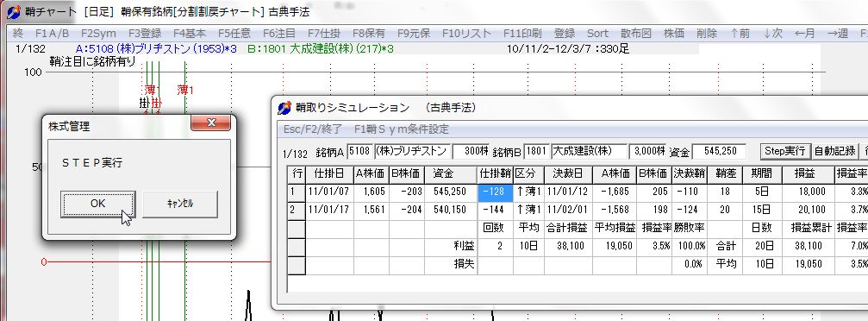Image resolution: width=868 pixels, height=321 pixels.
Task: Click the 仕掛日 cell 11/01/17
Action: 329,211
